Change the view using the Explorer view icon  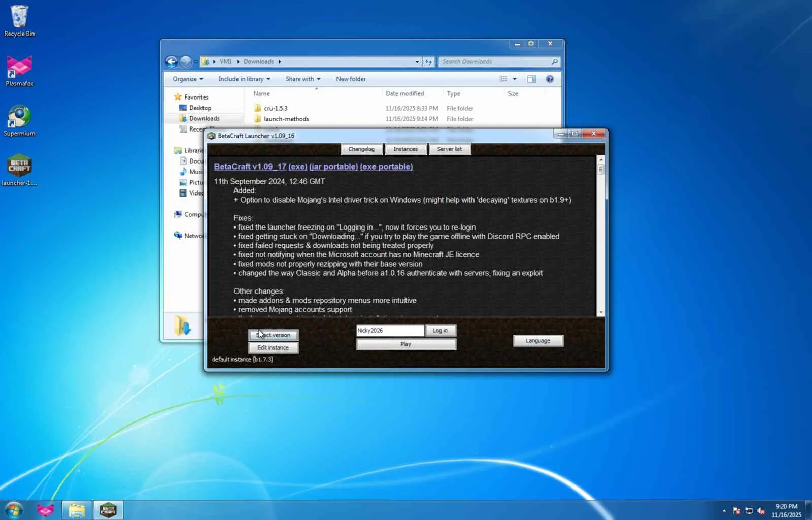point(503,79)
